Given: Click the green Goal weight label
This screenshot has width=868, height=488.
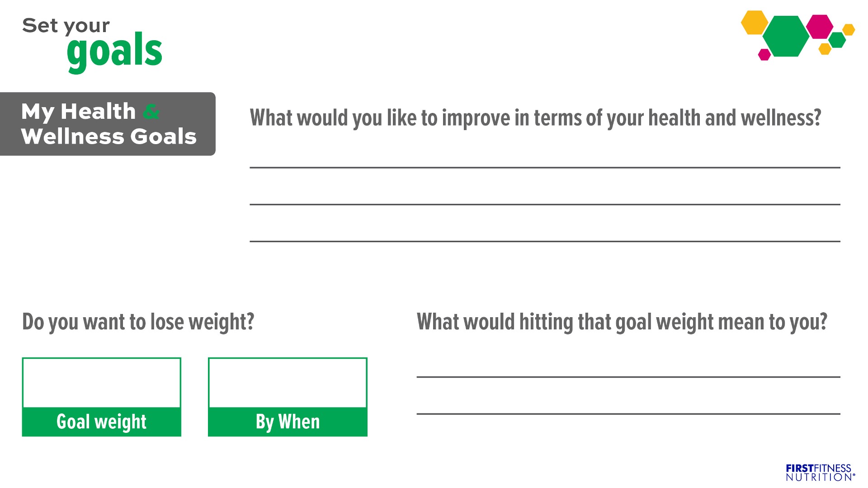Looking at the screenshot, I should pos(102,422).
